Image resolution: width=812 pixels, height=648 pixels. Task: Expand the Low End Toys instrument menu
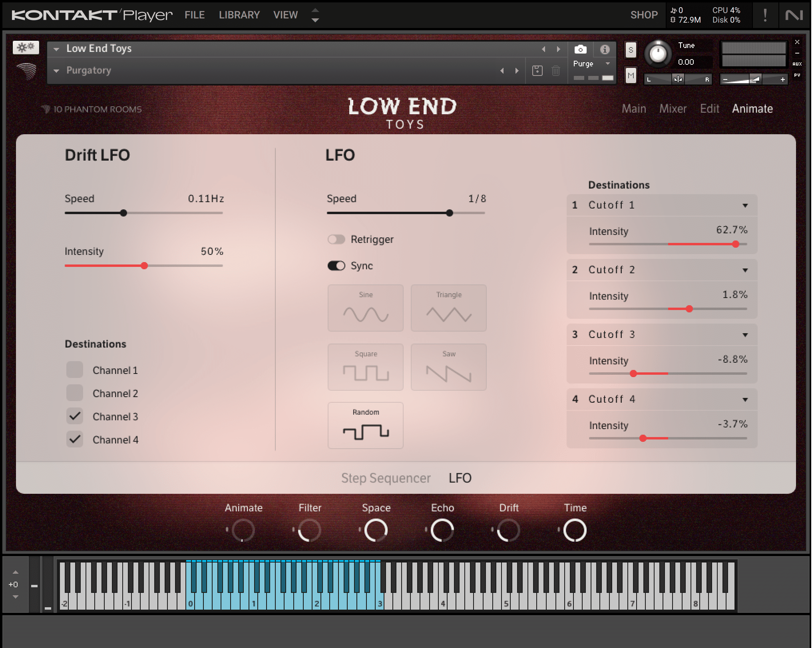point(56,49)
